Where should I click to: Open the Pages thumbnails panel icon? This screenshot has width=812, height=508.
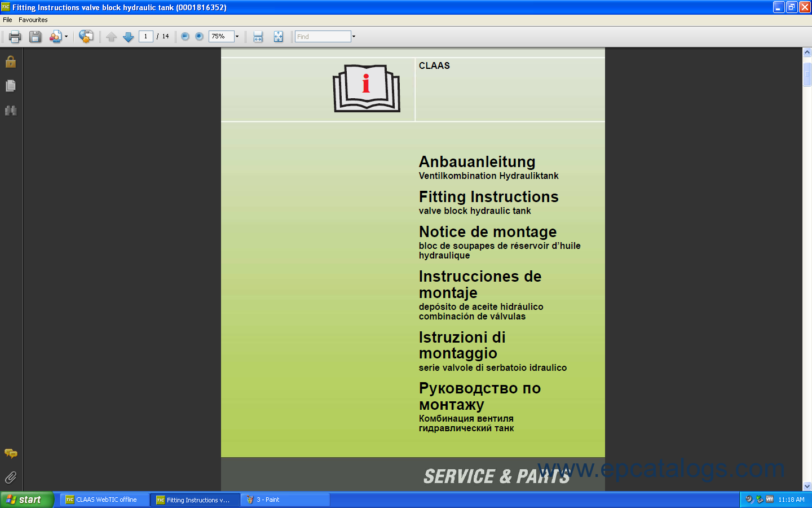point(11,86)
